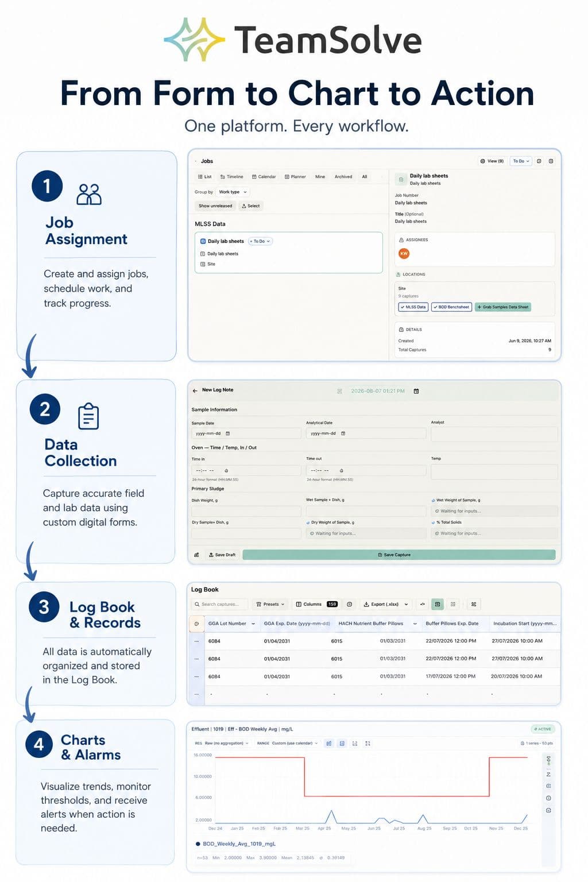This screenshot has height=882, width=588.
Task: Toggle the second highlighted chart mode icon
Action: pos(342,743)
